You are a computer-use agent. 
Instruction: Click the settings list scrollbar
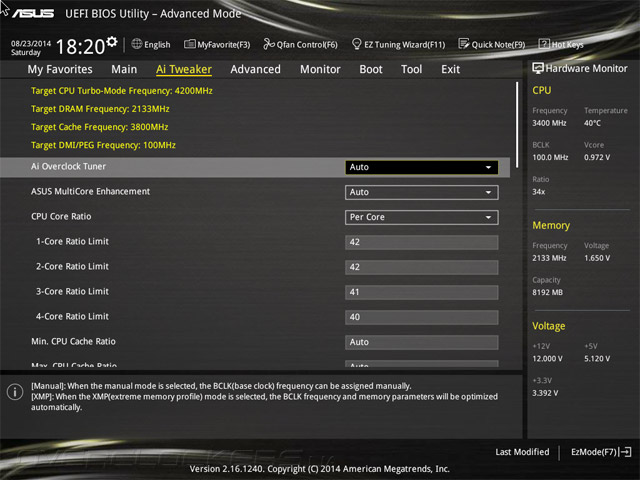point(517,124)
